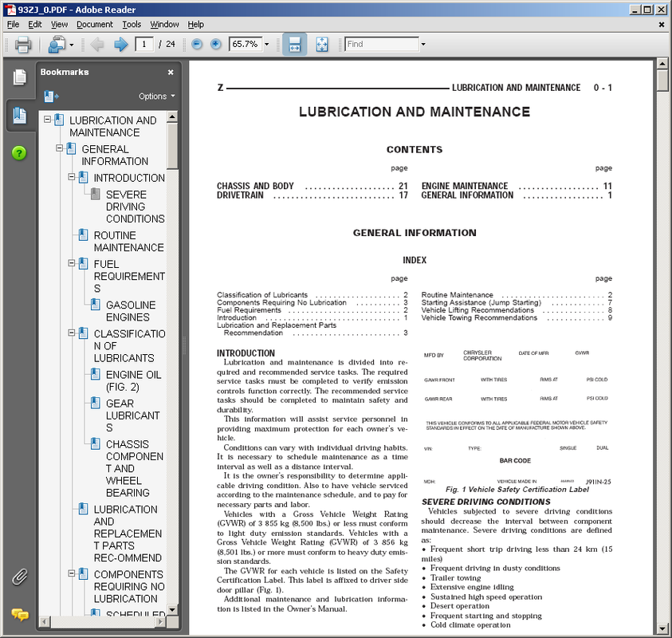Select the Fit Page view icon
672x638 pixels.
pyautogui.click(x=322, y=44)
